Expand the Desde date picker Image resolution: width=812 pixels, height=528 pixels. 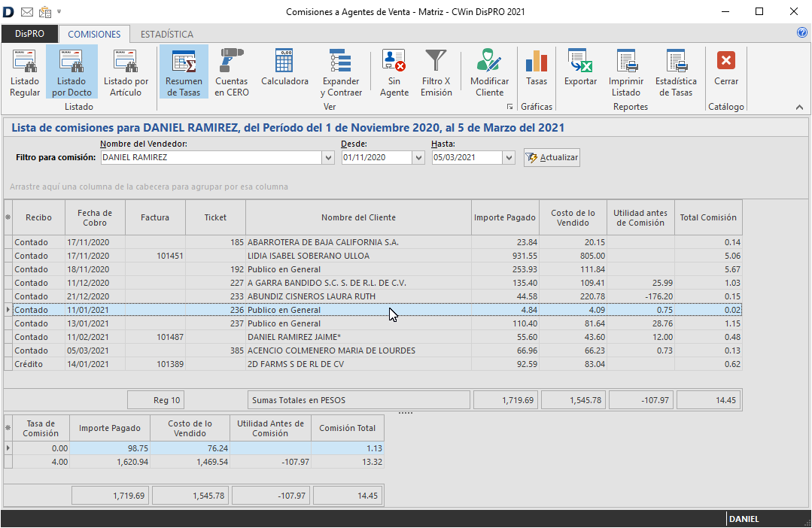[x=418, y=158]
